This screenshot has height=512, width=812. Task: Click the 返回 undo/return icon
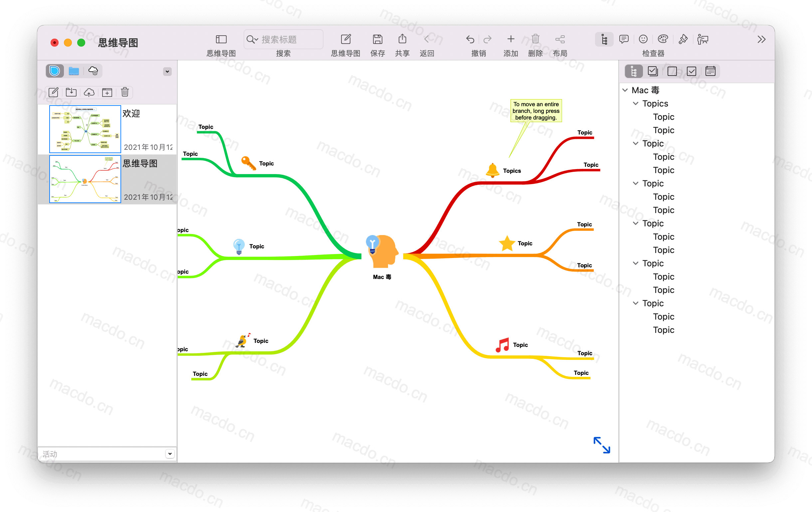(x=426, y=40)
